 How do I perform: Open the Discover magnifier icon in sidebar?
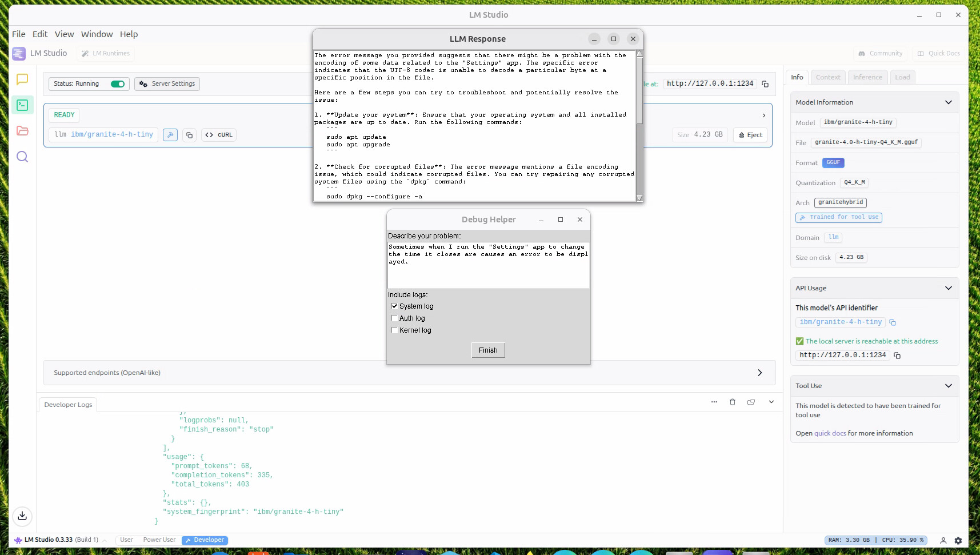tap(22, 157)
